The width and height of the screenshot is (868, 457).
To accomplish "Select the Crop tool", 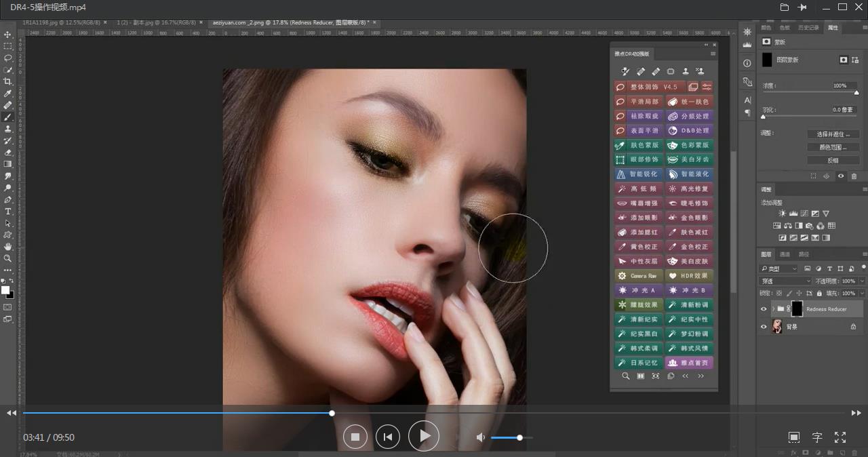I will 8,81.
